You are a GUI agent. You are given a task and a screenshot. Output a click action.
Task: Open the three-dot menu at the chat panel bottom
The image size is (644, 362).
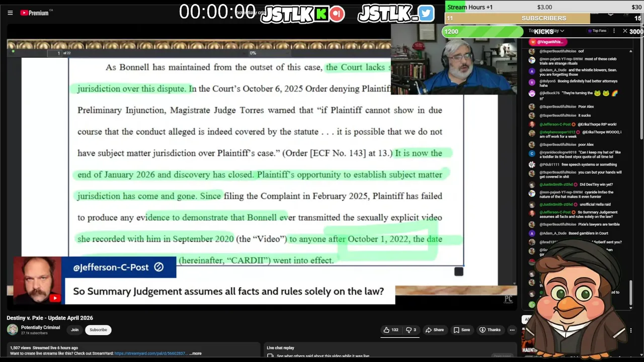coord(630,331)
